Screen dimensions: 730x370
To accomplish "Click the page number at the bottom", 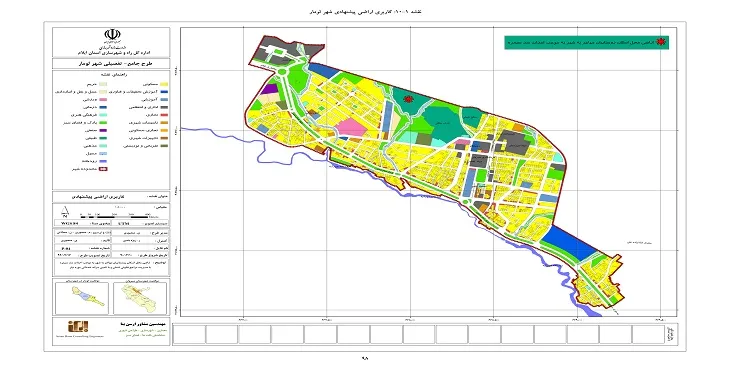I will point(365,358).
